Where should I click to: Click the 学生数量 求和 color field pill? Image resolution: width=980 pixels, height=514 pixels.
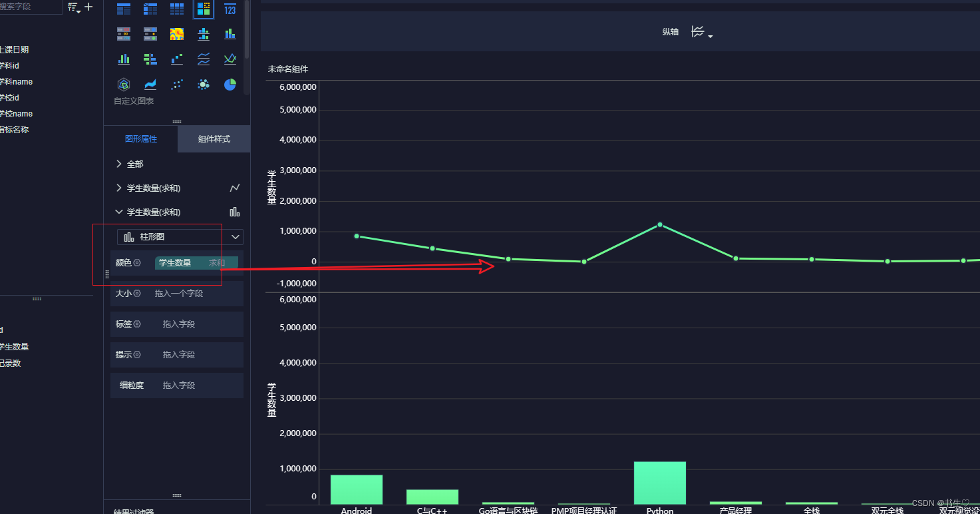click(x=196, y=263)
